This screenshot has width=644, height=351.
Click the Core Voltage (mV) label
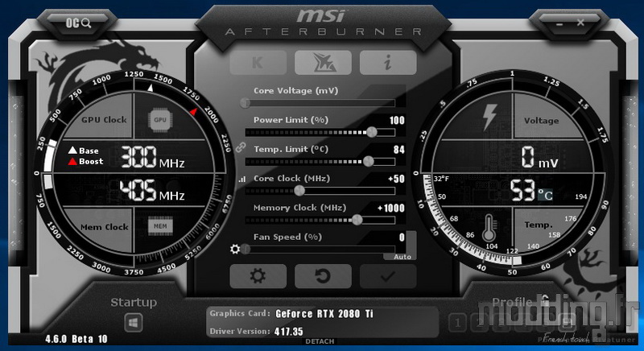click(295, 91)
